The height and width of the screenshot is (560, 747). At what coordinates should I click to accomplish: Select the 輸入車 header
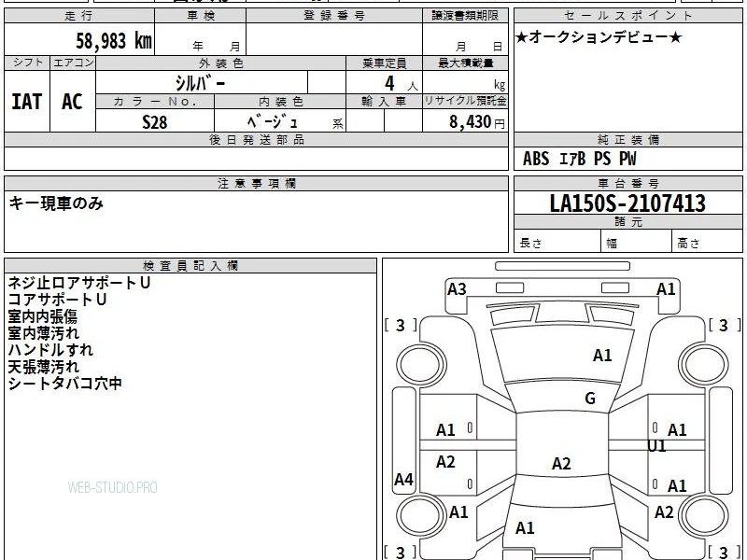click(x=384, y=102)
